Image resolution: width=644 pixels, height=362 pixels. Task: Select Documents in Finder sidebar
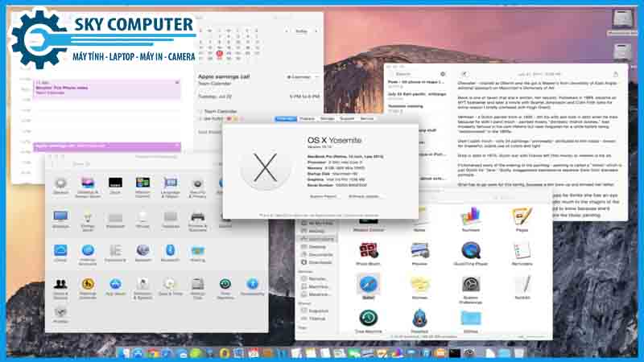(x=317, y=254)
